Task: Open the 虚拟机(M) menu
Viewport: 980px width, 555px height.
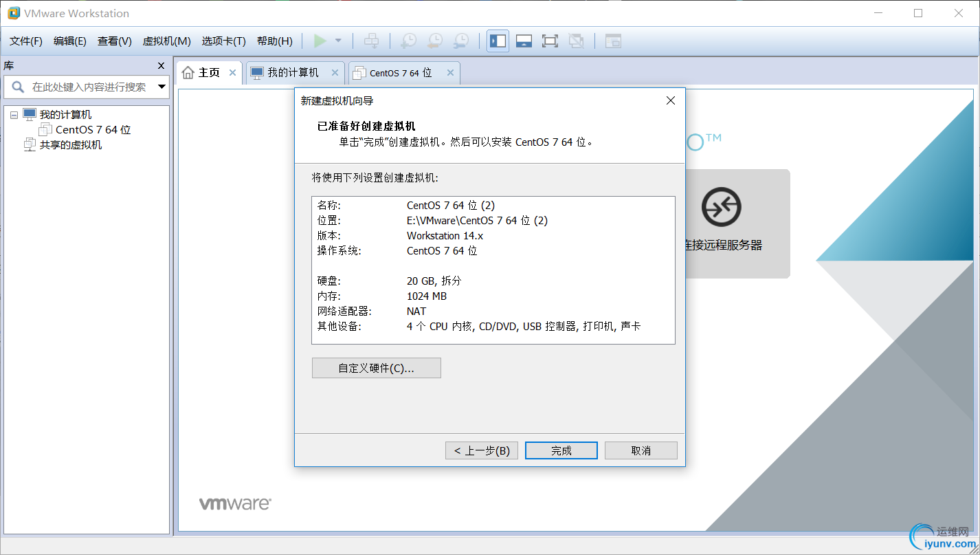Action: pos(166,41)
